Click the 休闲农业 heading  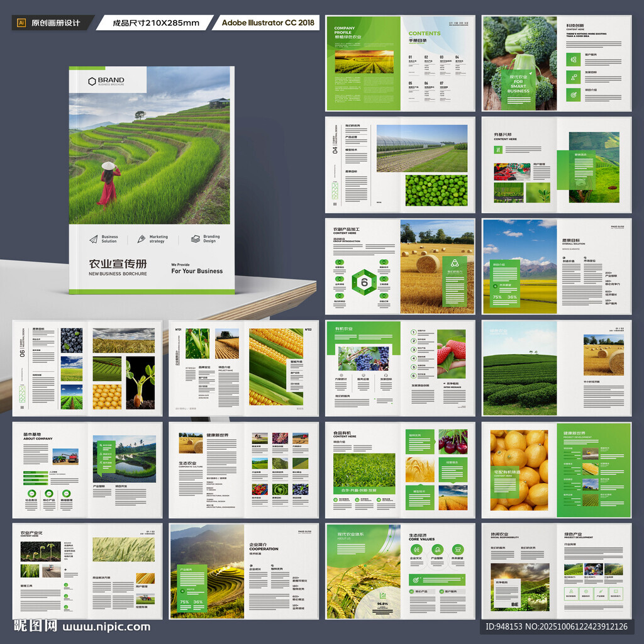(x=499, y=534)
